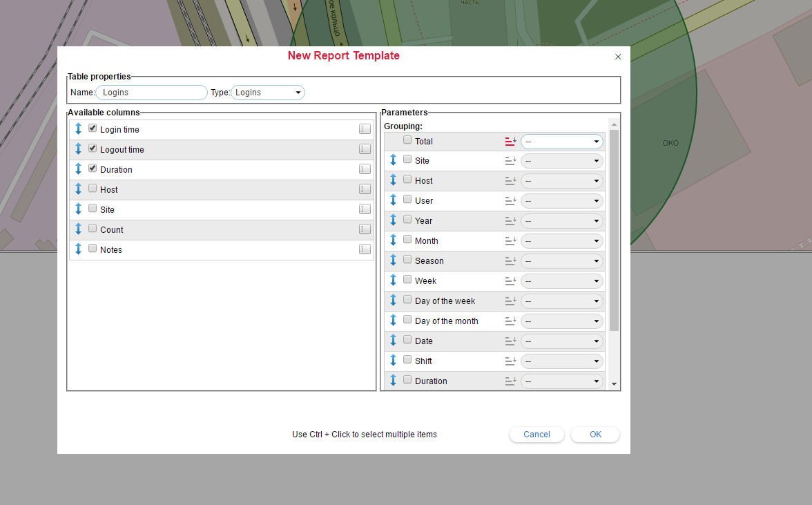Image resolution: width=812 pixels, height=505 pixels.
Task: Open the dropdown in the Total grouping row
Action: tap(561, 142)
